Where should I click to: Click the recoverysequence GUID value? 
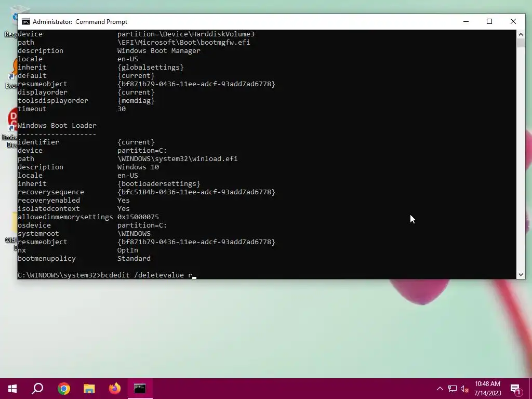click(x=196, y=192)
